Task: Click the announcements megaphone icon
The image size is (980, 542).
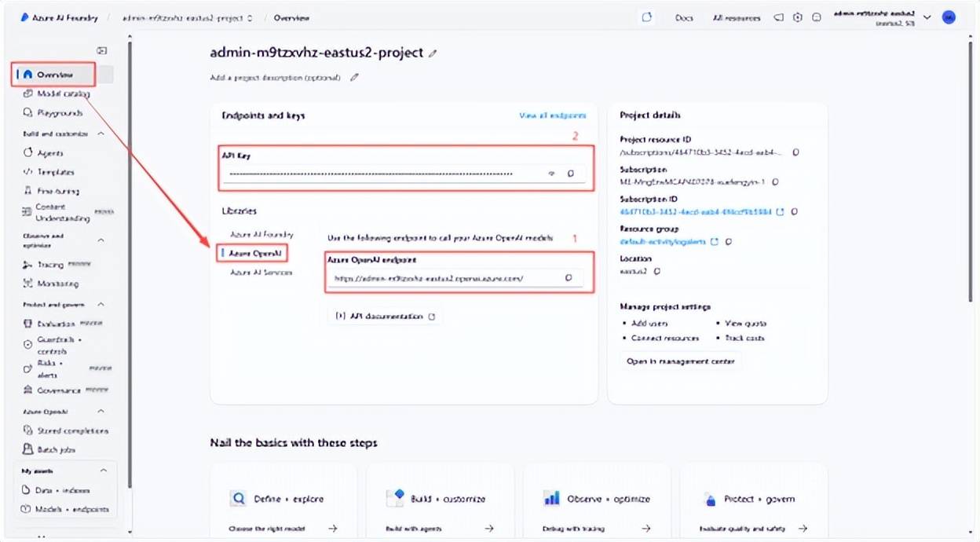Action: point(779,17)
